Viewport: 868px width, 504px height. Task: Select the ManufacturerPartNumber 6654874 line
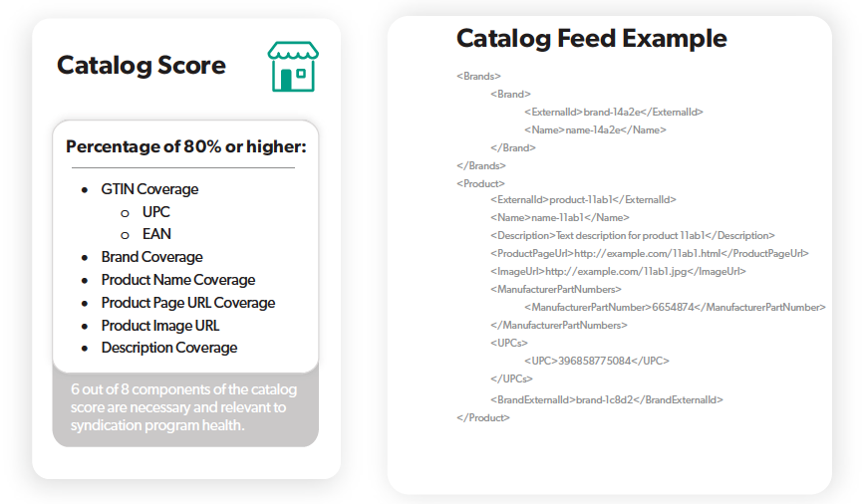coord(675,307)
